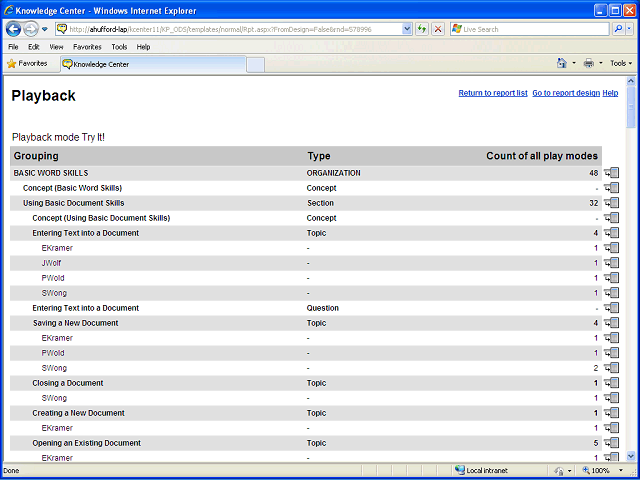Click the Go to report design link
Viewport: 640px width, 480px height.
566,93
